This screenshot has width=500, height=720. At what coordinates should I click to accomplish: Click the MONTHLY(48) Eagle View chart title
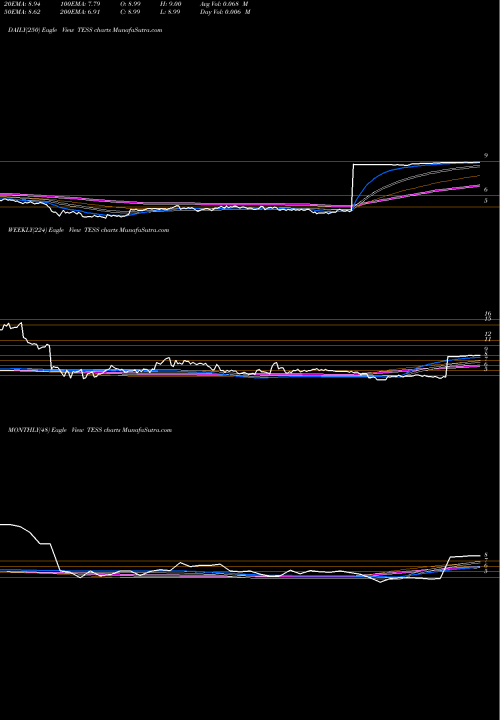coord(90,430)
